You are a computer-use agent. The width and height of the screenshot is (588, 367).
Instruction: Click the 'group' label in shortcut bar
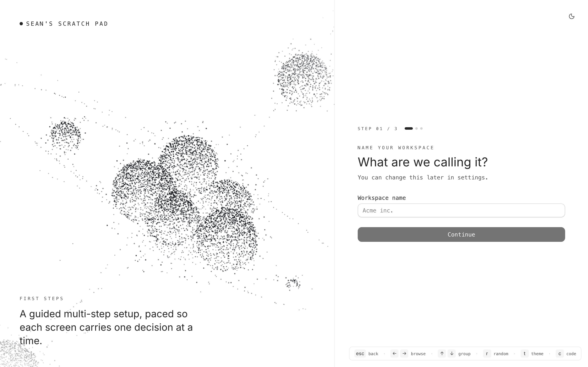point(464,354)
